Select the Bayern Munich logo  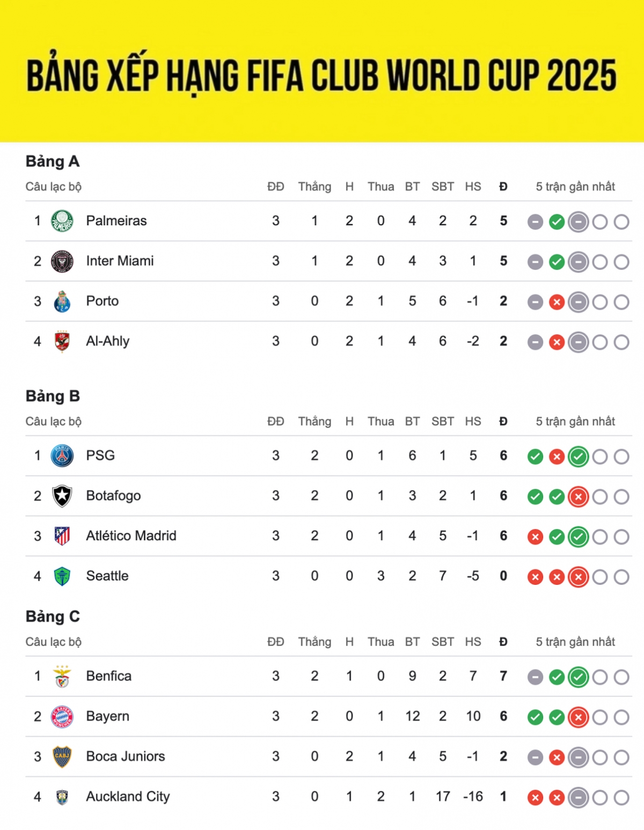pos(62,716)
